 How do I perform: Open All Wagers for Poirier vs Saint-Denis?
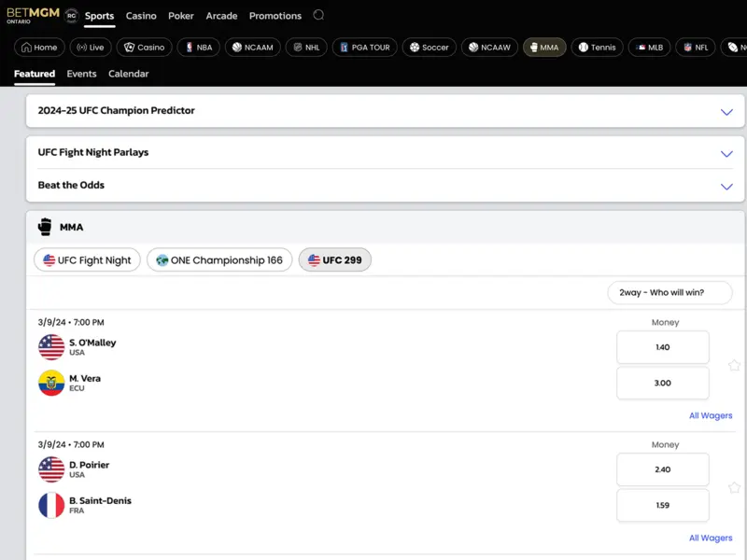point(710,539)
